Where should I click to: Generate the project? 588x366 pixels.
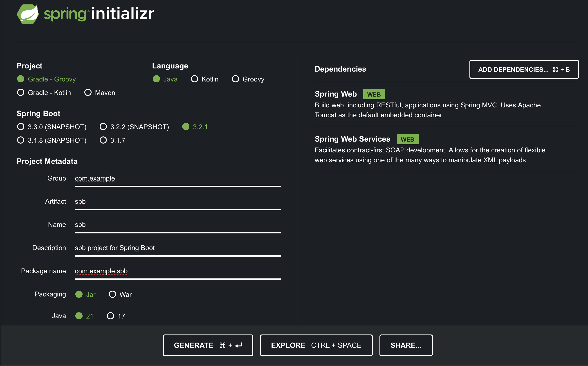pos(208,345)
